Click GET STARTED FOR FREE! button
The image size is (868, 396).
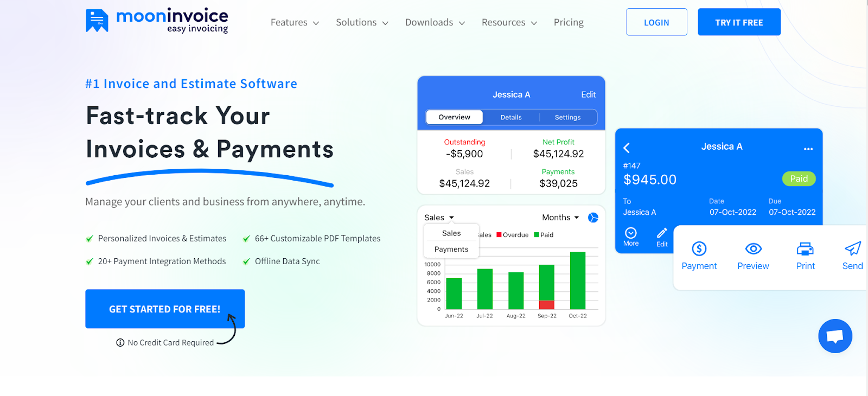point(165,309)
